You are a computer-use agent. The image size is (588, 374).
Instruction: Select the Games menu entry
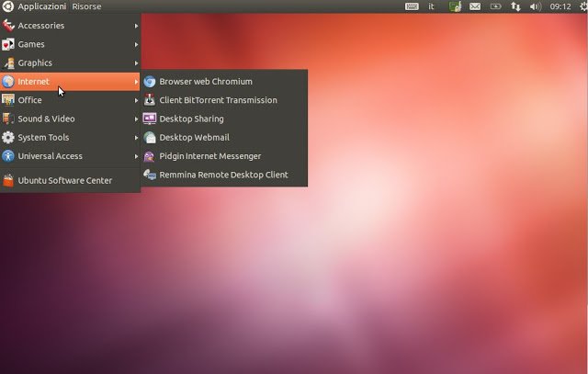[70, 44]
